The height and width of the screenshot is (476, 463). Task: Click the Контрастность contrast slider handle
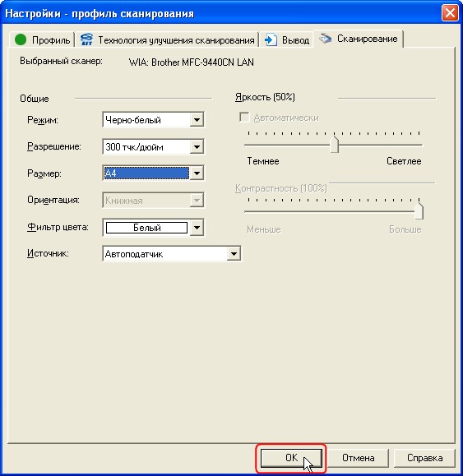(419, 211)
